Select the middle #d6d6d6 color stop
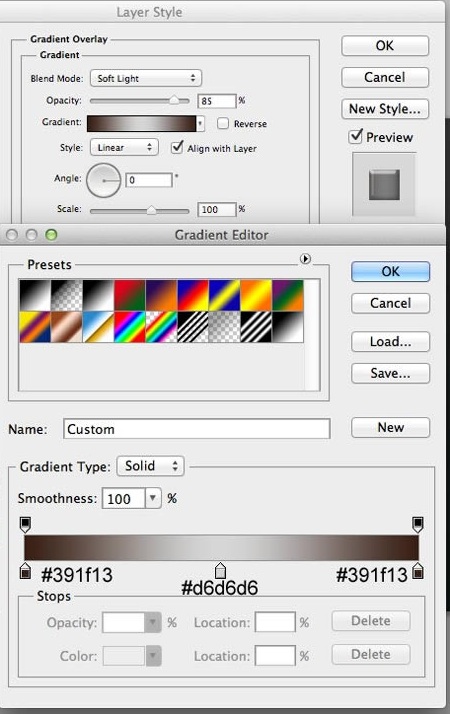450x714 pixels. [220, 570]
